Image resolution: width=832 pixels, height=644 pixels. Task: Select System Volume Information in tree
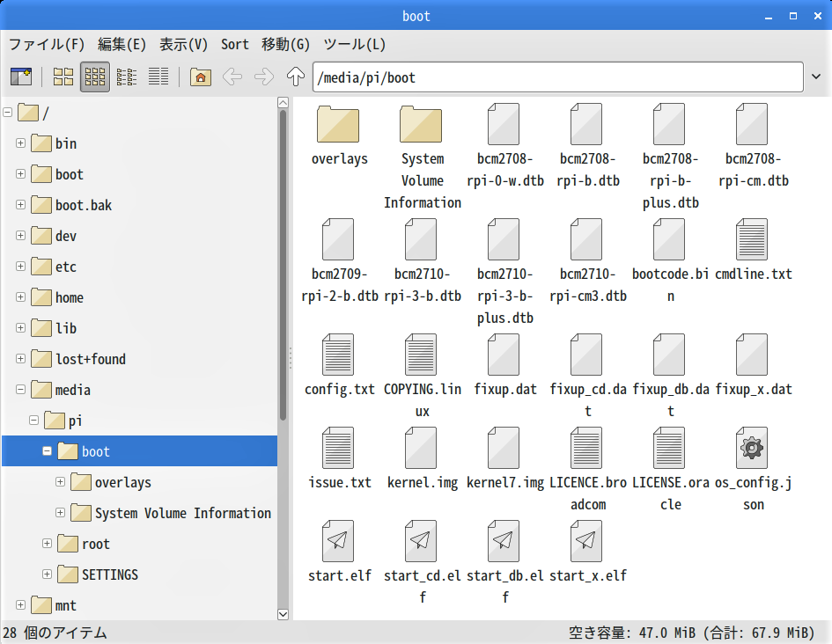click(183, 513)
